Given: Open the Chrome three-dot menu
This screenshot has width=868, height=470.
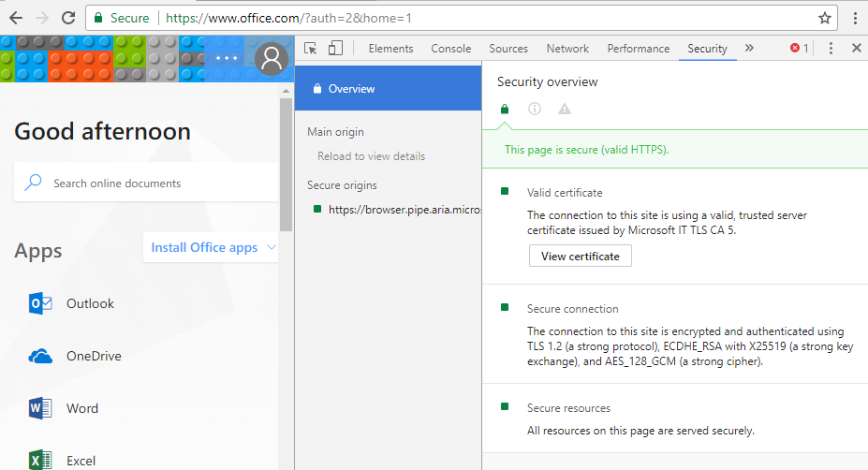Looking at the screenshot, I should pos(855,19).
